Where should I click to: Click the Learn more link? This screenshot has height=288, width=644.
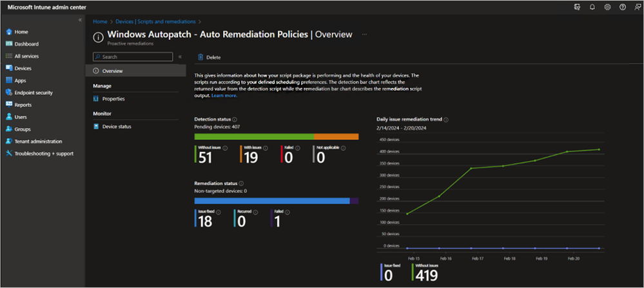point(224,96)
